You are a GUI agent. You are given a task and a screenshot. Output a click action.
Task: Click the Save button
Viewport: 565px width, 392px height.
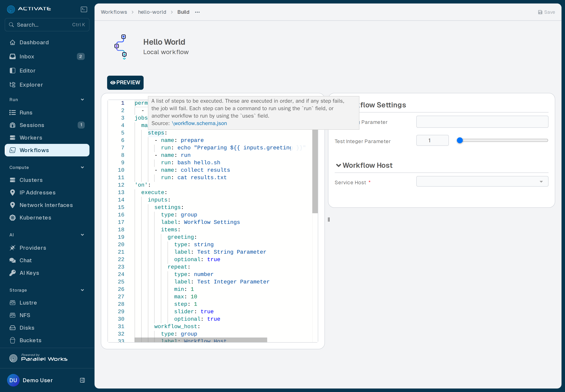click(546, 12)
